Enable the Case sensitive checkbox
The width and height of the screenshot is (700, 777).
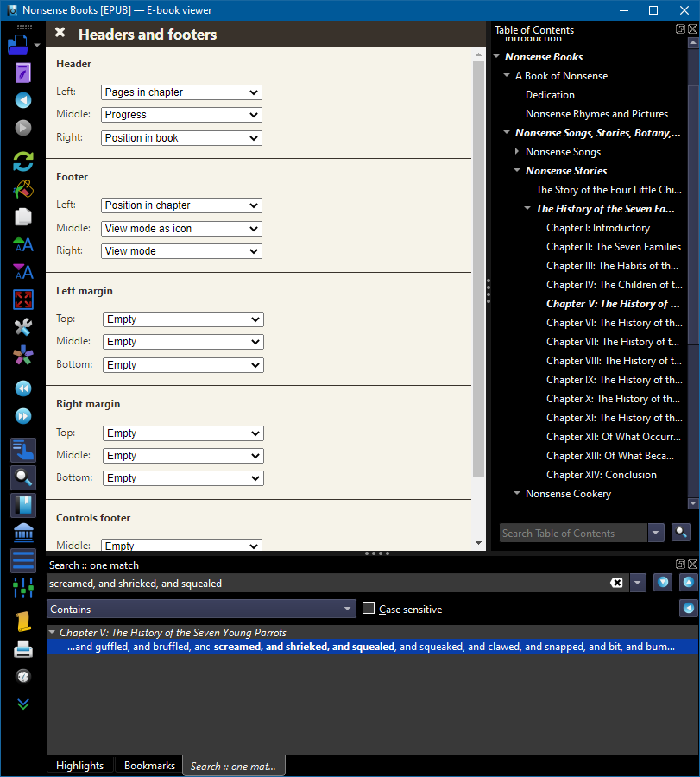pyautogui.click(x=369, y=608)
